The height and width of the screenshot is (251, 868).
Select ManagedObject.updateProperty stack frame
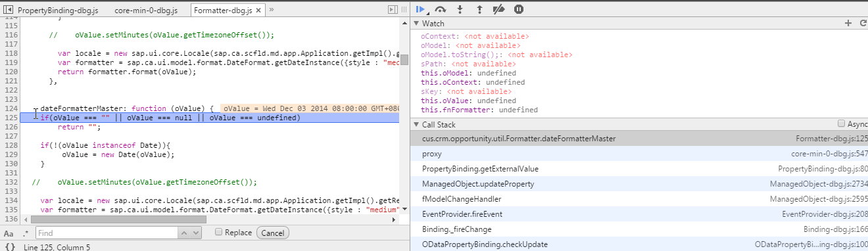tap(639, 184)
